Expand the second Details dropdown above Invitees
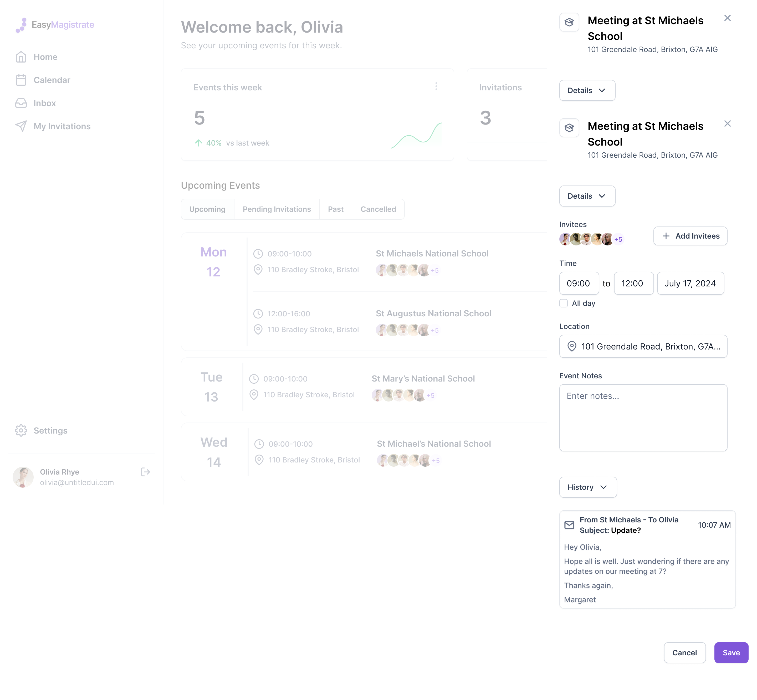 587,196
